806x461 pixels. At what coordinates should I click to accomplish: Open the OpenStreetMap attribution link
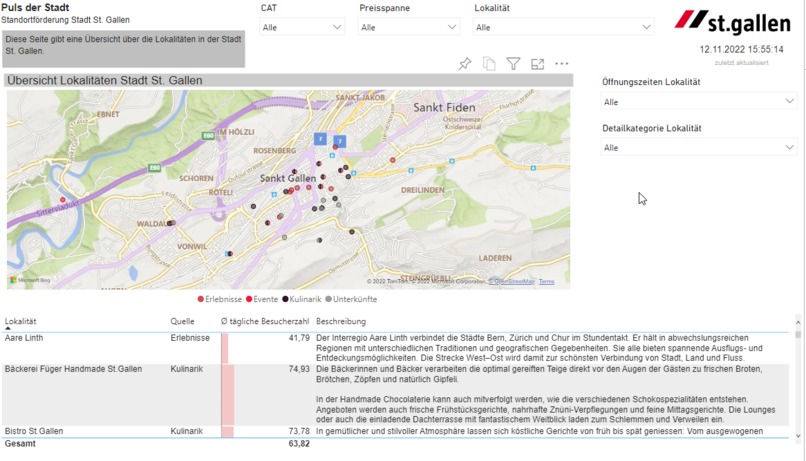pyautogui.click(x=511, y=282)
